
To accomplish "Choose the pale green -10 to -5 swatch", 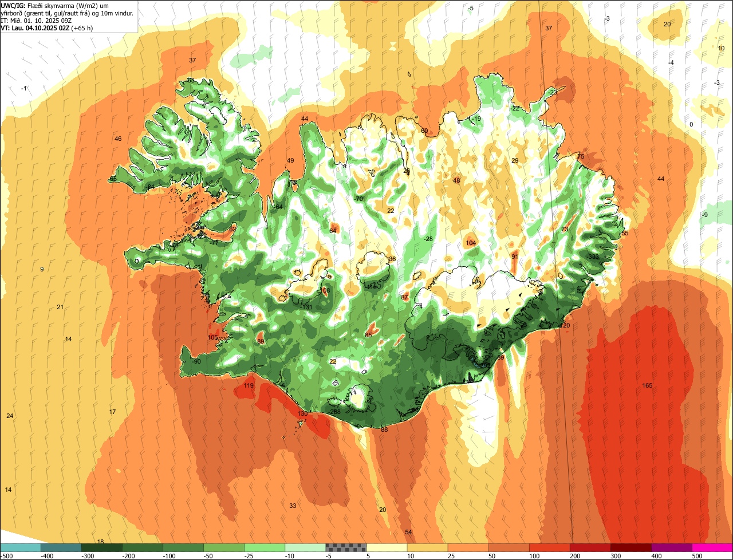I will click(x=305, y=547).
